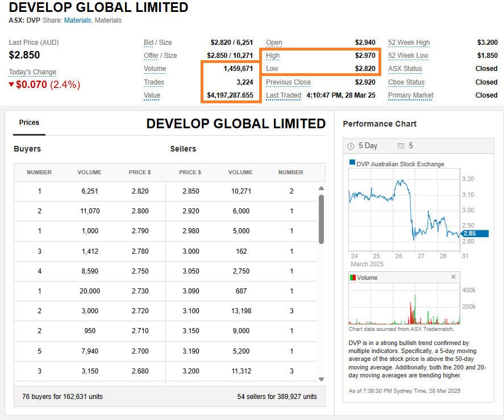The image size is (504, 420).
Task: Click the Last Traded label
Action: point(283,95)
